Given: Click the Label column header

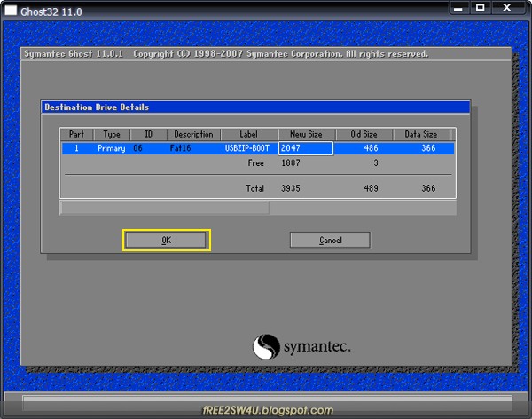Looking at the screenshot, I should (249, 135).
